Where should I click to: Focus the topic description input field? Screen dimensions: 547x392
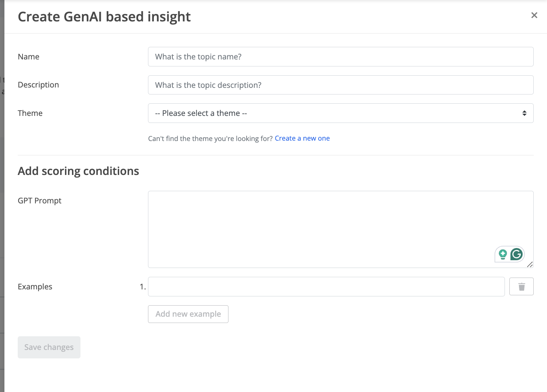pyautogui.click(x=341, y=85)
